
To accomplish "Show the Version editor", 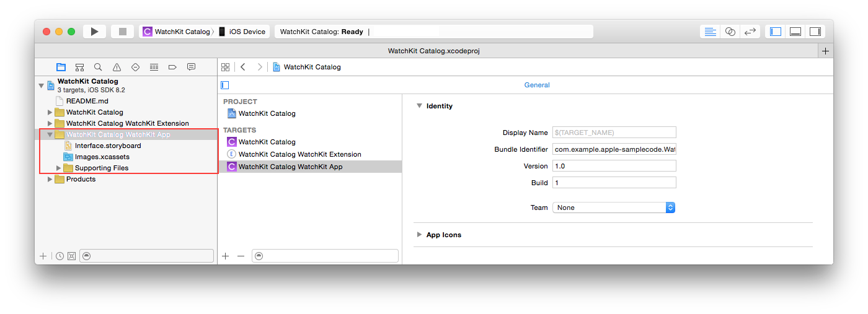I will 750,32.
